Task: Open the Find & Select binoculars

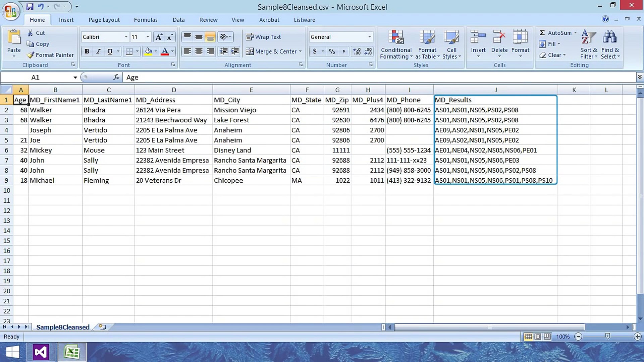Action: tap(610, 44)
